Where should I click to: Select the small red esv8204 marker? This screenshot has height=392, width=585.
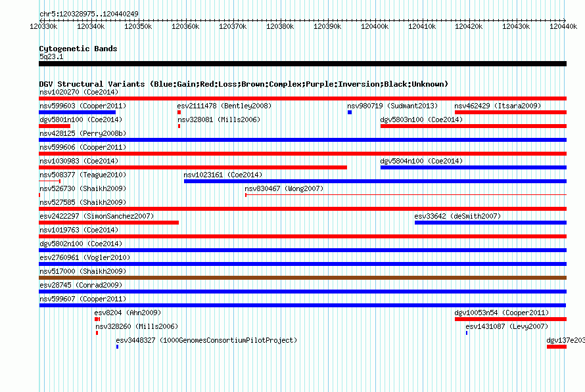tap(97, 319)
